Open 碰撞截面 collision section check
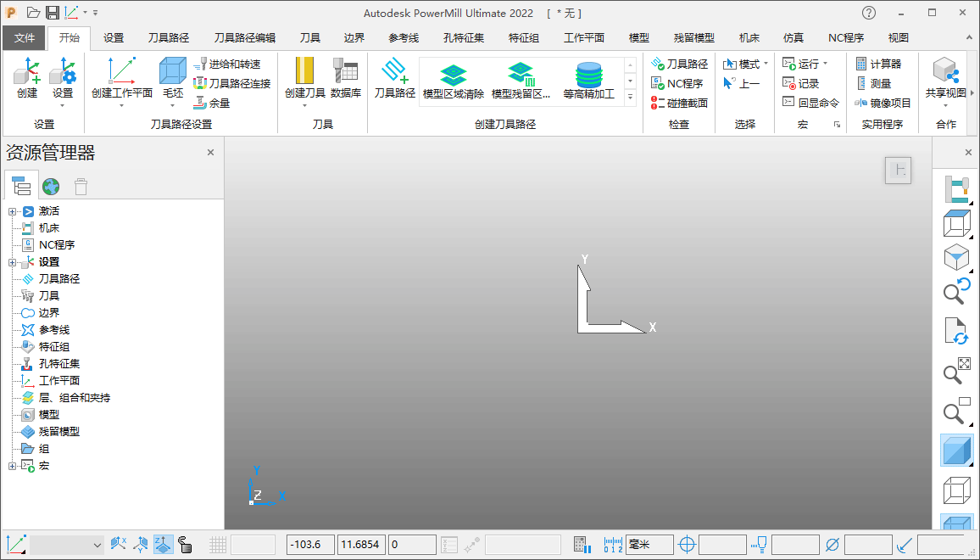 (679, 103)
